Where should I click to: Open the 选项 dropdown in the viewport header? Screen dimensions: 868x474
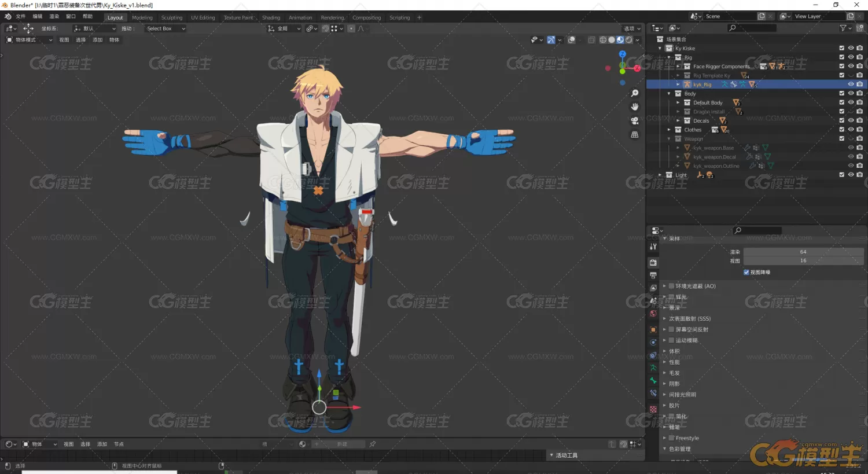click(x=632, y=28)
